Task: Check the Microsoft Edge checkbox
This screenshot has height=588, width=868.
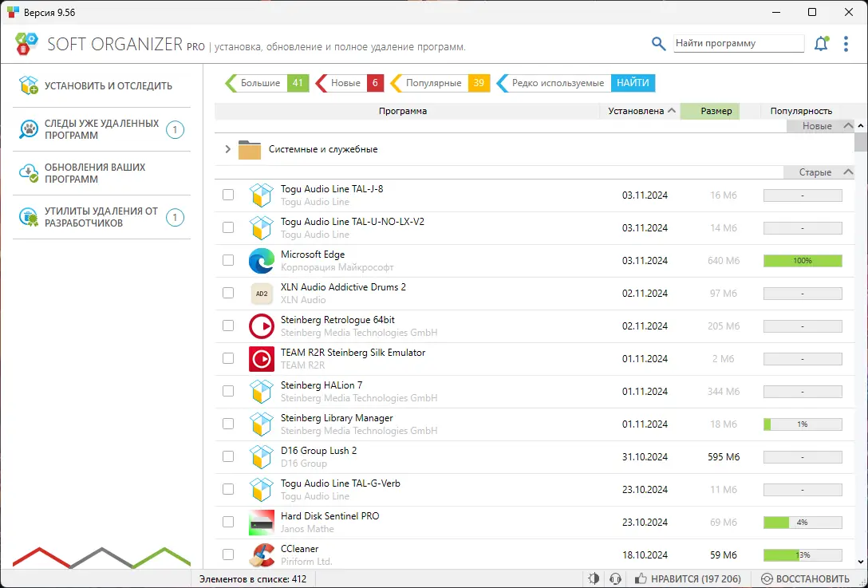Action: click(228, 260)
